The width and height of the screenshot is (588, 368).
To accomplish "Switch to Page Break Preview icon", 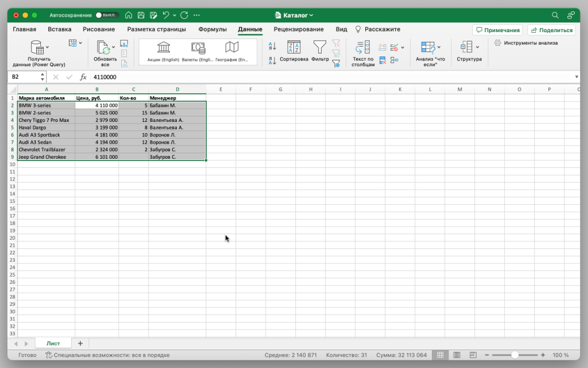I will [x=473, y=355].
